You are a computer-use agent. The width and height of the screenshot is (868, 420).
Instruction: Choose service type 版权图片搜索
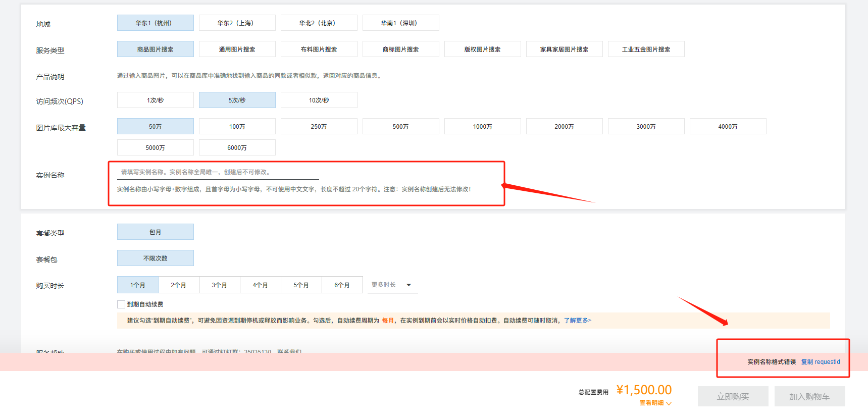coord(483,49)
